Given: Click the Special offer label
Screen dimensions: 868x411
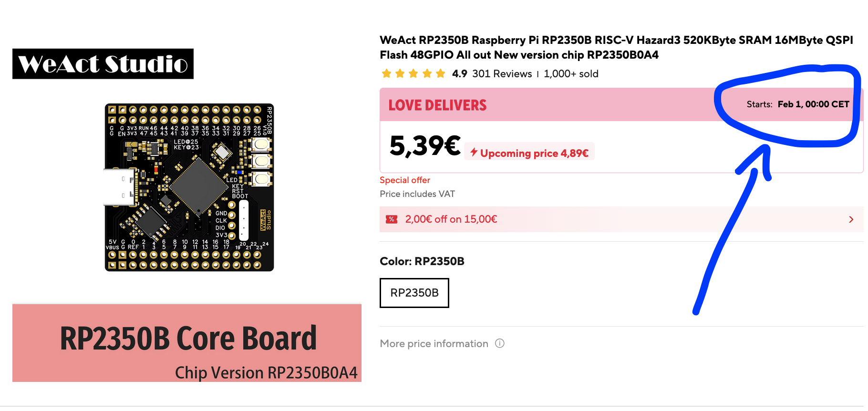Looking at the screenshot, I should tap(405, 180).
